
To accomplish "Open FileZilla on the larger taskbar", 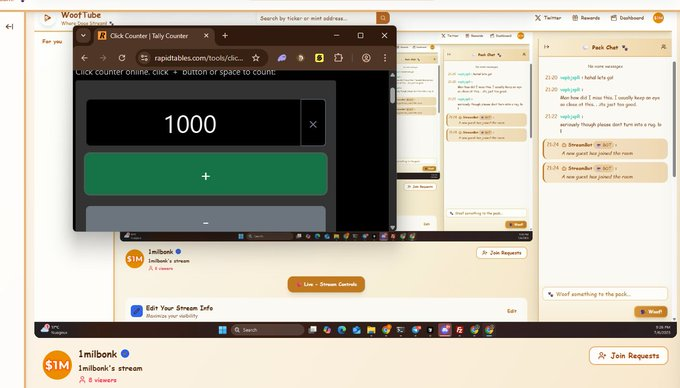I will coord(459,330).
